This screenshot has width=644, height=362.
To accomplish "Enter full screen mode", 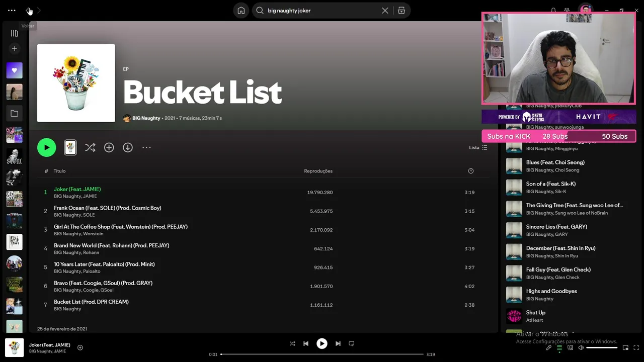I will [x=636, y=347].
